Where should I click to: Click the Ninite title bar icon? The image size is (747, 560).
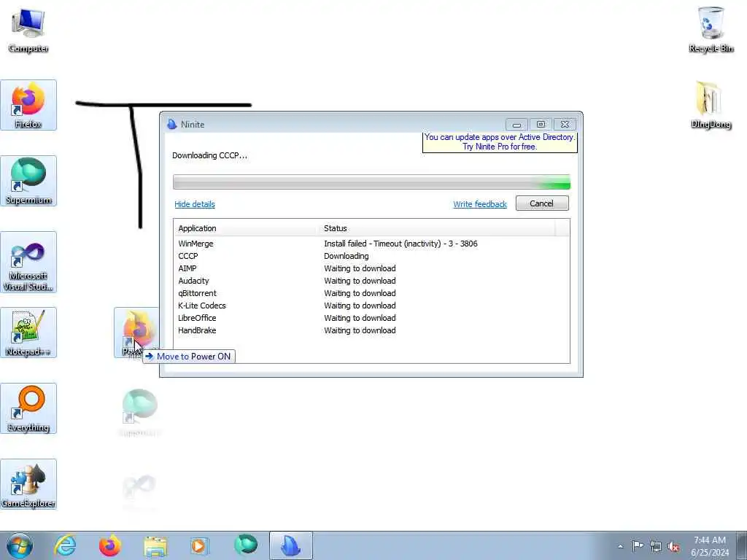(x=172, y=124)
